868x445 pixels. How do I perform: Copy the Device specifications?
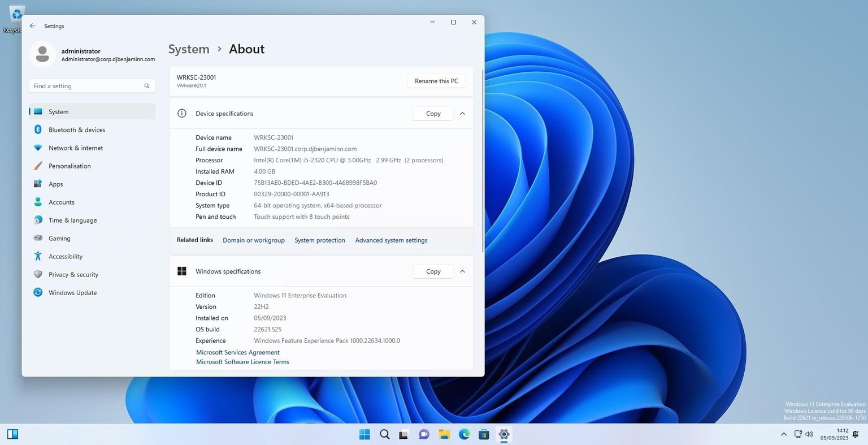(433, 113)
